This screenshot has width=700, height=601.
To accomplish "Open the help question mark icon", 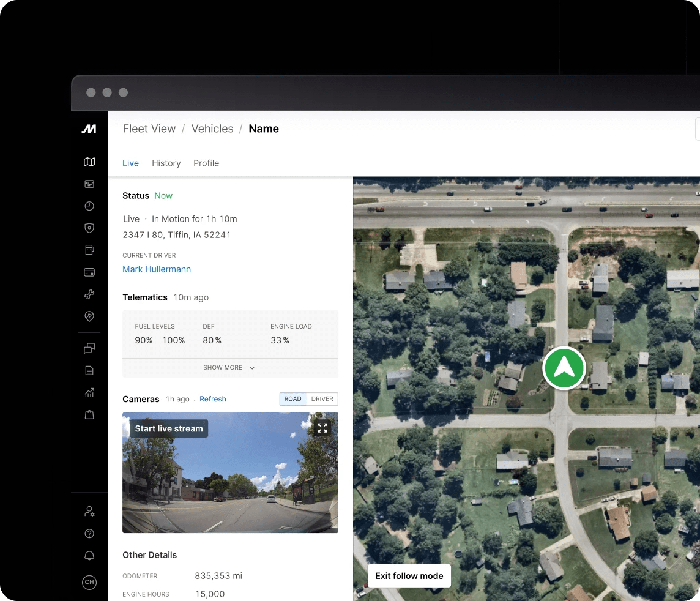I will (89, 534).
